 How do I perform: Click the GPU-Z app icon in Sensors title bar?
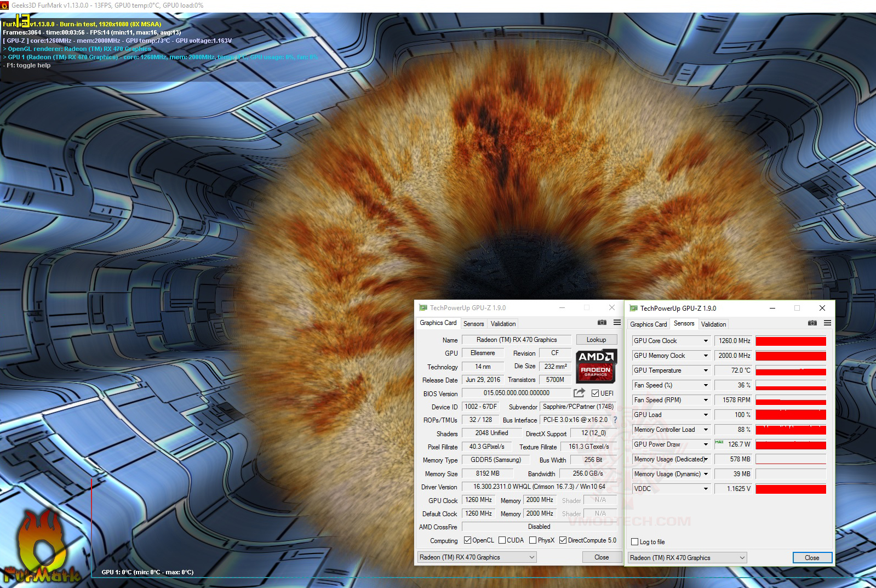[633, 309]
